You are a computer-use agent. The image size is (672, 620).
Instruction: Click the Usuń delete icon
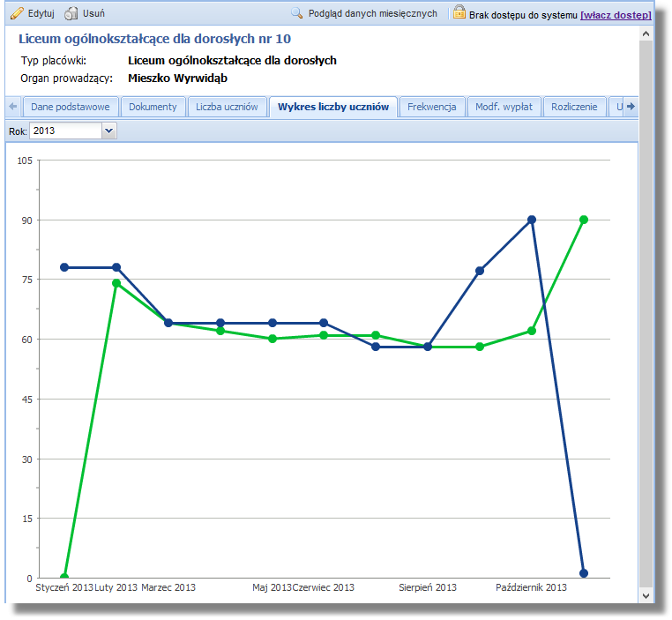71,14
